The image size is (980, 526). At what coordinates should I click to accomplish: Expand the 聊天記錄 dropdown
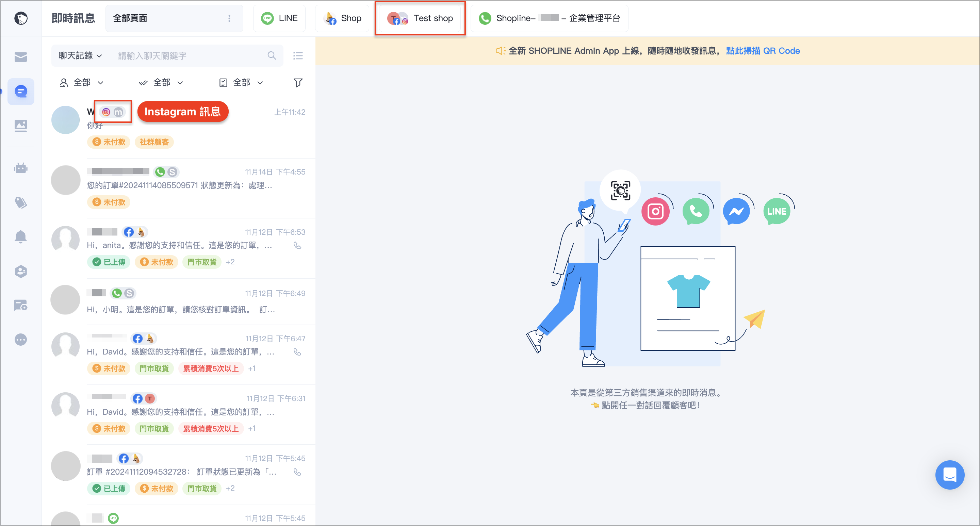80,55
